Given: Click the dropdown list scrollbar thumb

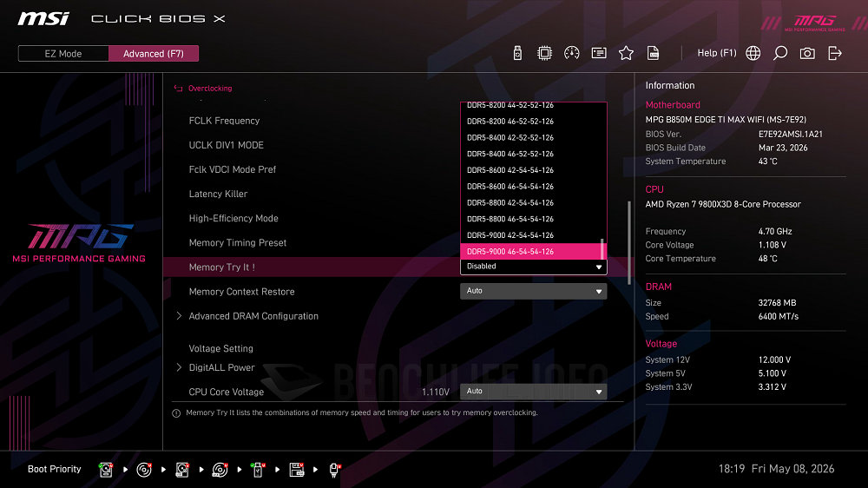Looking at the screenshot, I should tap(602, 248).
